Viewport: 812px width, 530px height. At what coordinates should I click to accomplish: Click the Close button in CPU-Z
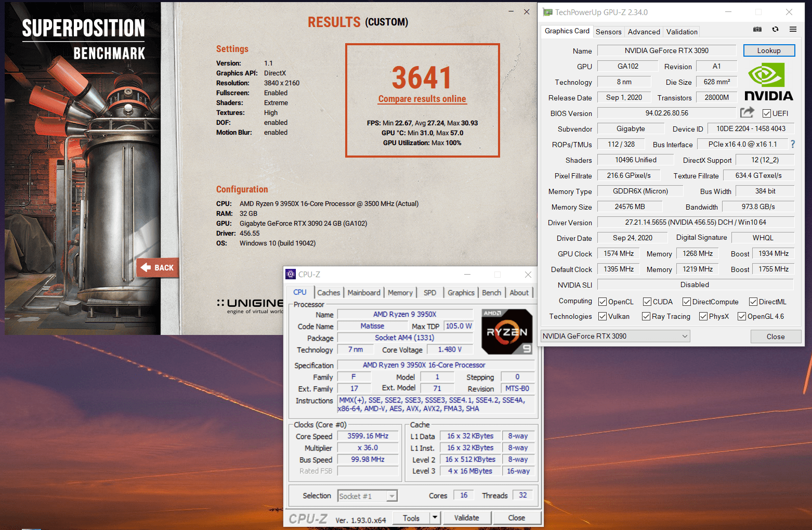click(x=516, y=518)
